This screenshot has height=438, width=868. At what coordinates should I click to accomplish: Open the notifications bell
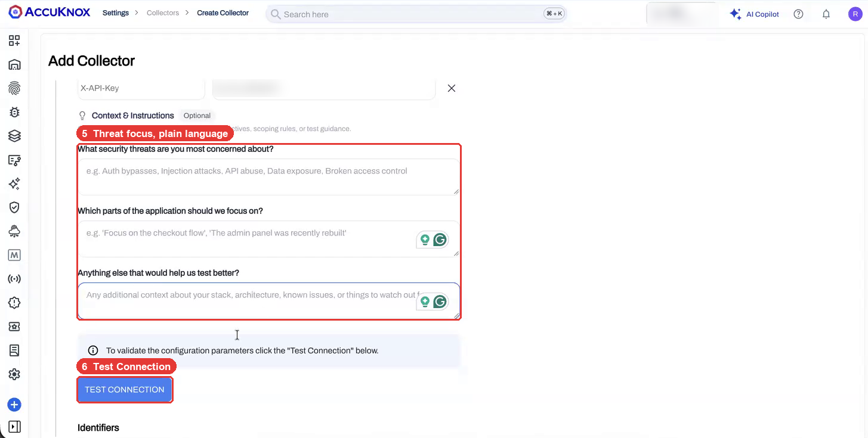click(x=826, y=14)
